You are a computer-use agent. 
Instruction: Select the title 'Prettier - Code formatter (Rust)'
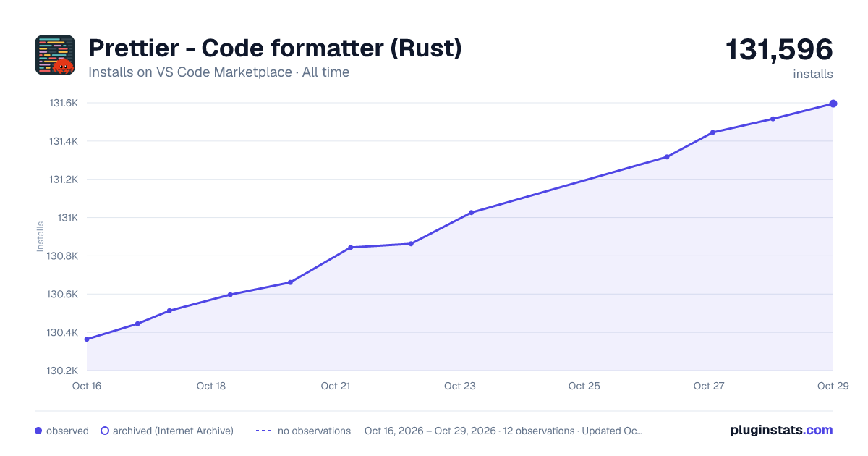tap(275, 48)
